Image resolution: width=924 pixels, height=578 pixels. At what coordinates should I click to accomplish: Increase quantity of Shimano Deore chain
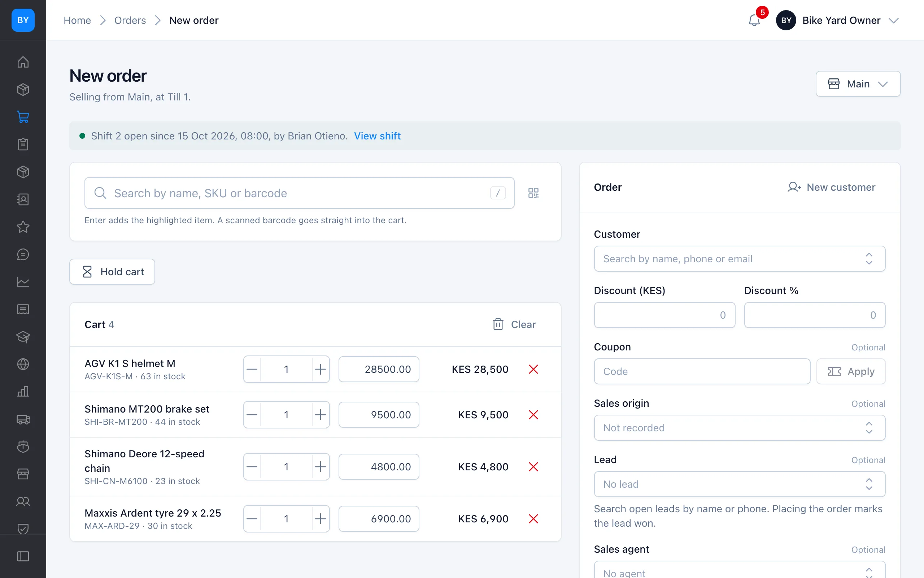[321, 467]
